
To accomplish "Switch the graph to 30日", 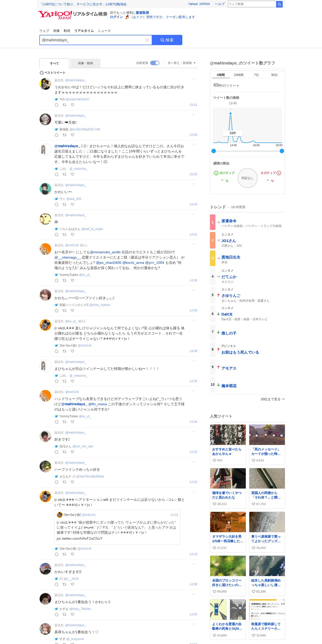I will [274, 75].
